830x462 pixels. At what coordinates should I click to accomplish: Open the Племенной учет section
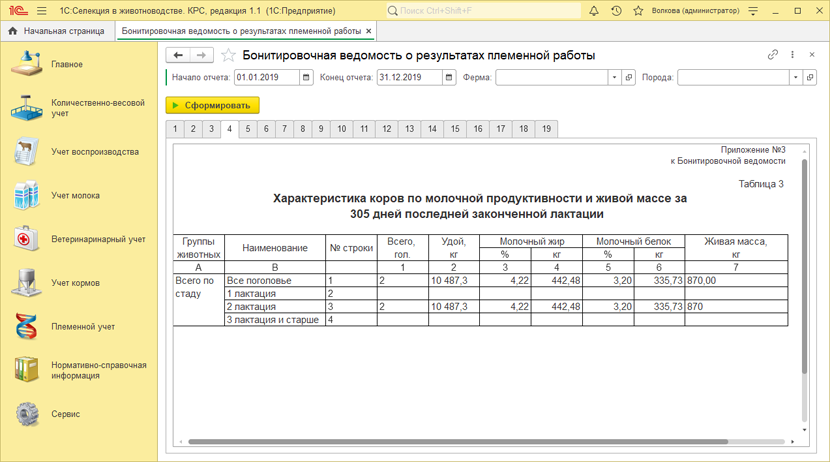pos(82,327)
